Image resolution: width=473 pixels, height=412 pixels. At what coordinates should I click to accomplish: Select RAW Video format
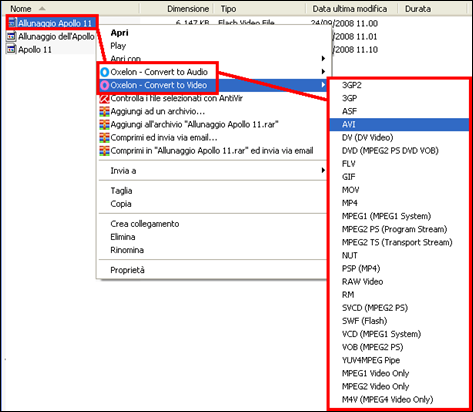[x=362, y=282]
